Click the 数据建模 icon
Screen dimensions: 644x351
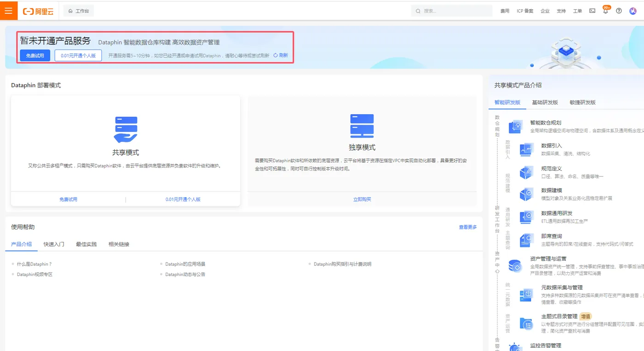click(x=526, y=194)
